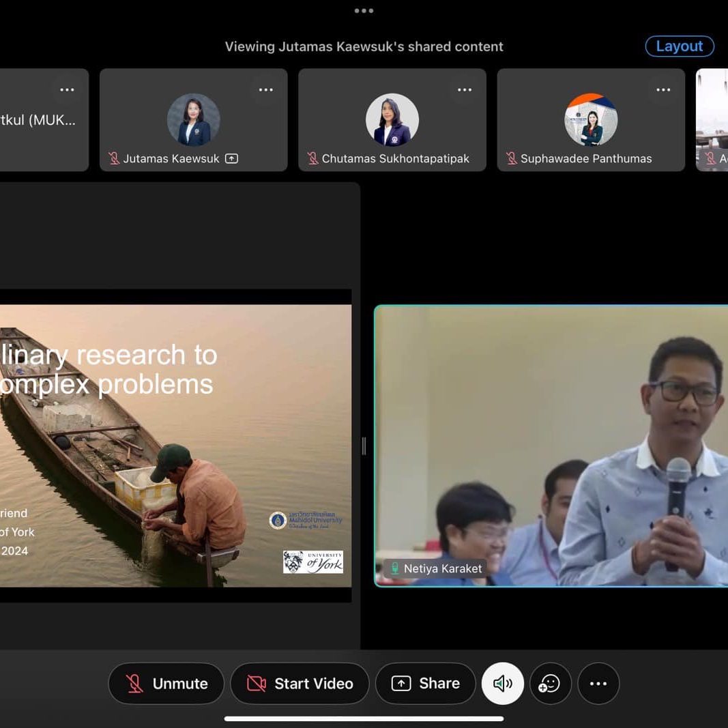Click the green mic indicator for Netiya Karaket
Viewport: 728px width, 728px height.
pyautogui.click(x=394, y=568)
